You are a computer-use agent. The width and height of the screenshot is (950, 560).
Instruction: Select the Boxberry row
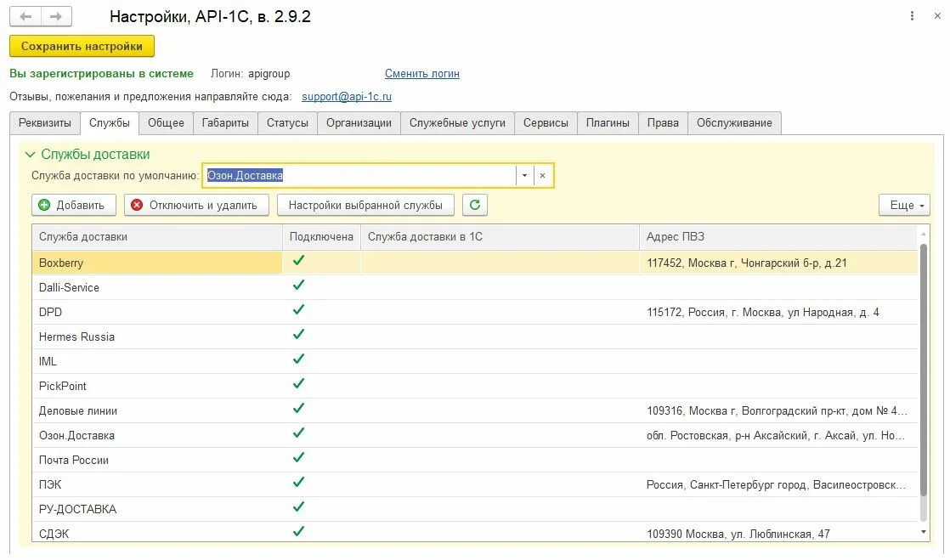[x=475, y=263]
